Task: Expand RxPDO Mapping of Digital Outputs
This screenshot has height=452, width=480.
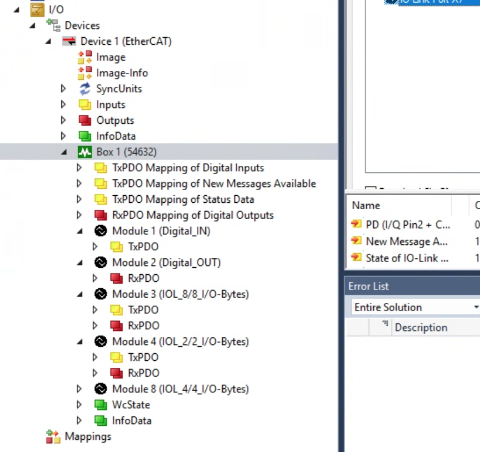Action: pos(79,215)
